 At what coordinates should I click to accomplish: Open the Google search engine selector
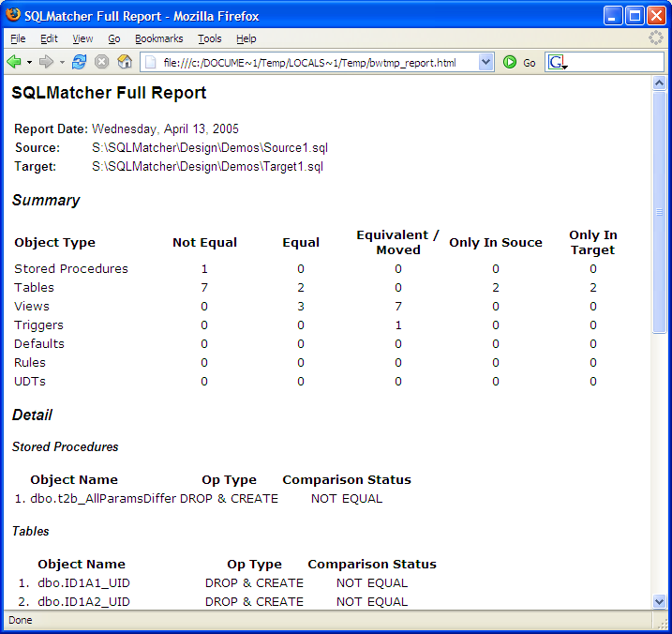click(558, 63)
